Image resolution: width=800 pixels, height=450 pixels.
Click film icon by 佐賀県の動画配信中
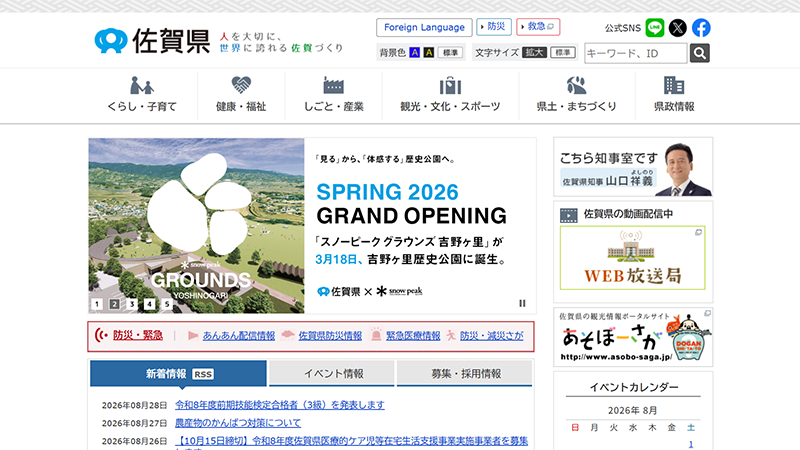pyautogui.click(x=568, y=215)
